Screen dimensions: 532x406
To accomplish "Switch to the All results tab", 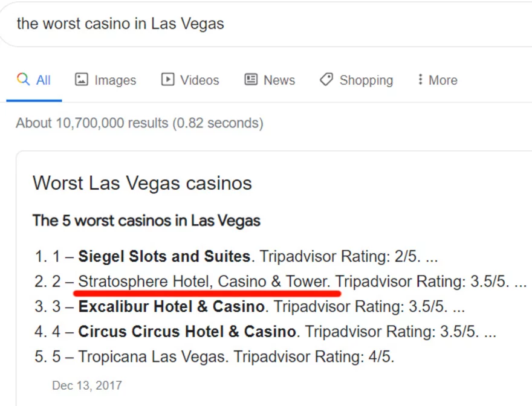I will coord(43,80).
